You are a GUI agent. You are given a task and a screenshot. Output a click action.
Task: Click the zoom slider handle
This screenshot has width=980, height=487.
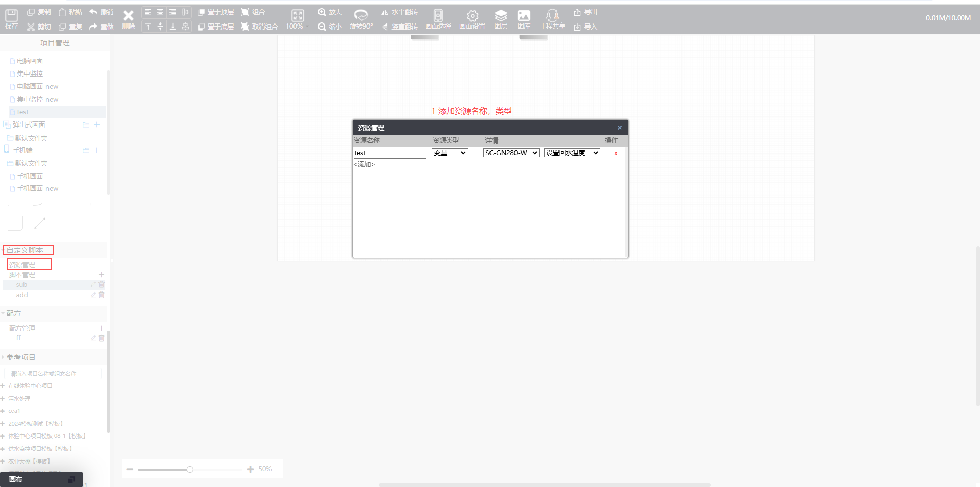[x=190, y=469]
